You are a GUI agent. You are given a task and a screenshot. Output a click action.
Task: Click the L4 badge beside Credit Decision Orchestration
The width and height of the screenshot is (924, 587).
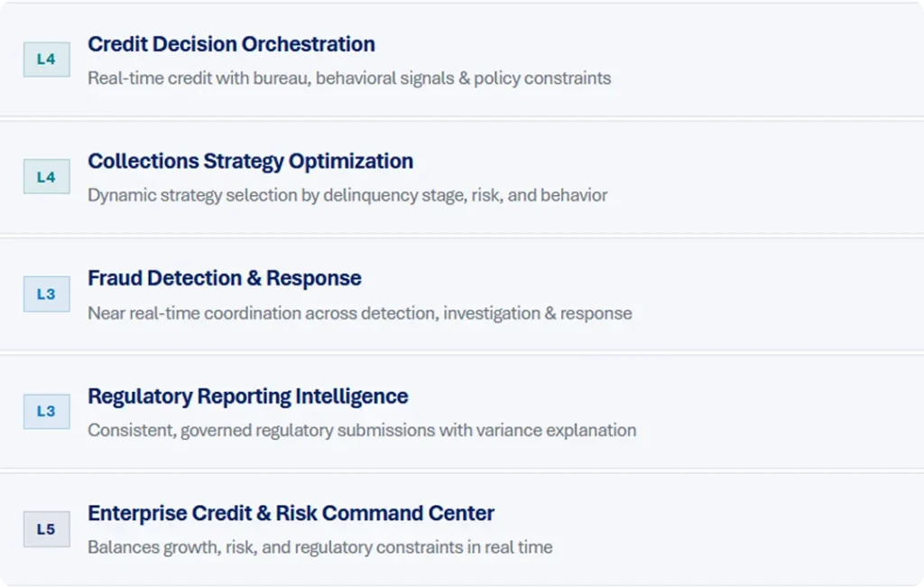[x=46, y=60]
